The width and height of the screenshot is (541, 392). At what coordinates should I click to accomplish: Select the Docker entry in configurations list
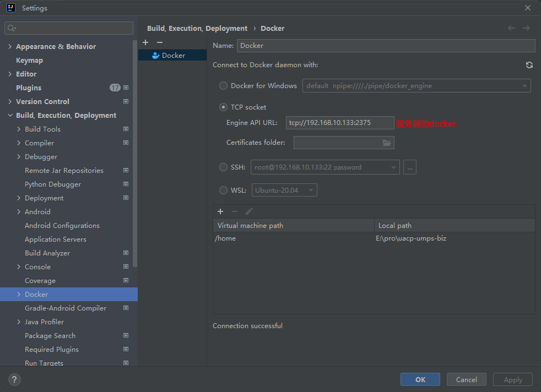point(172,55)
